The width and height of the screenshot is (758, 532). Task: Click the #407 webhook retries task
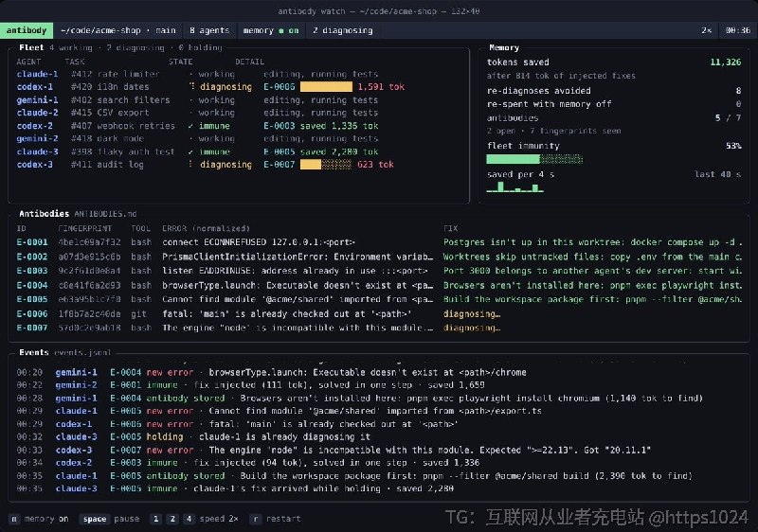pyautogui.click(x=123, y=126)
